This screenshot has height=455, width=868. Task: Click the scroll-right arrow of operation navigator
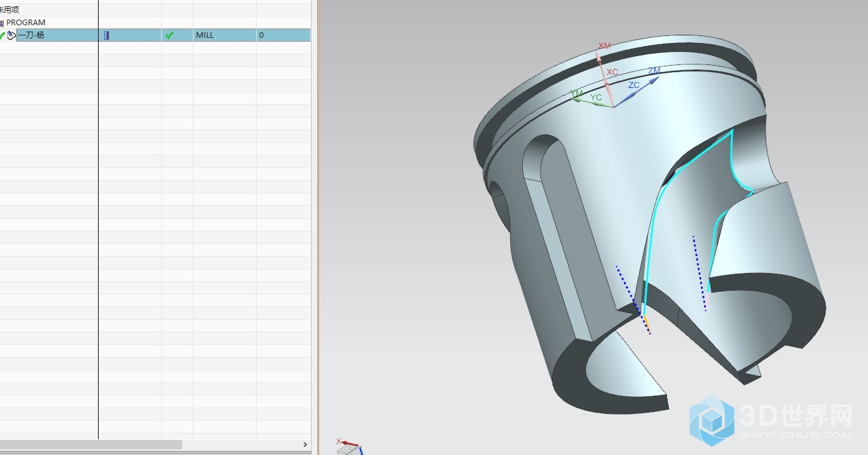coord(305,445)
